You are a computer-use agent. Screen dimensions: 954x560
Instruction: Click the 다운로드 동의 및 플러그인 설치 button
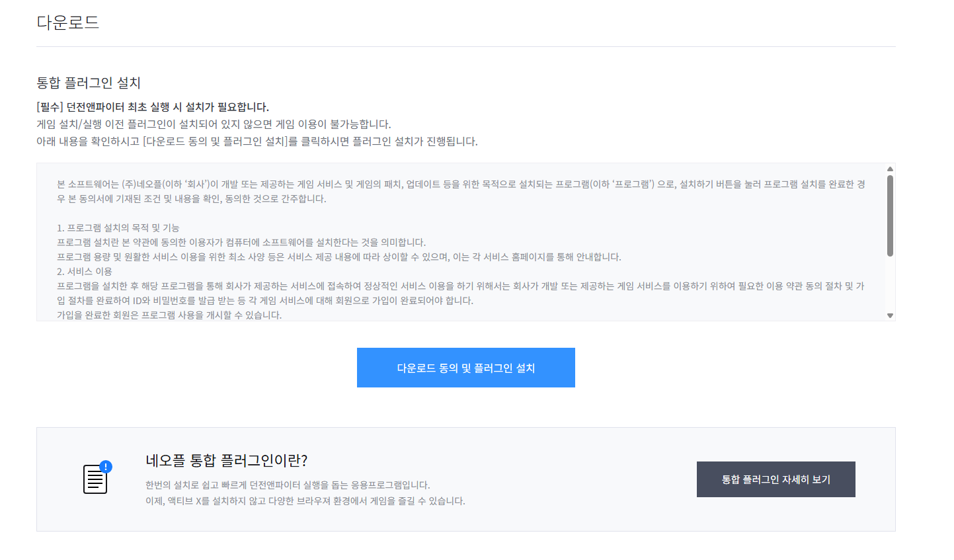pos(465,368)
